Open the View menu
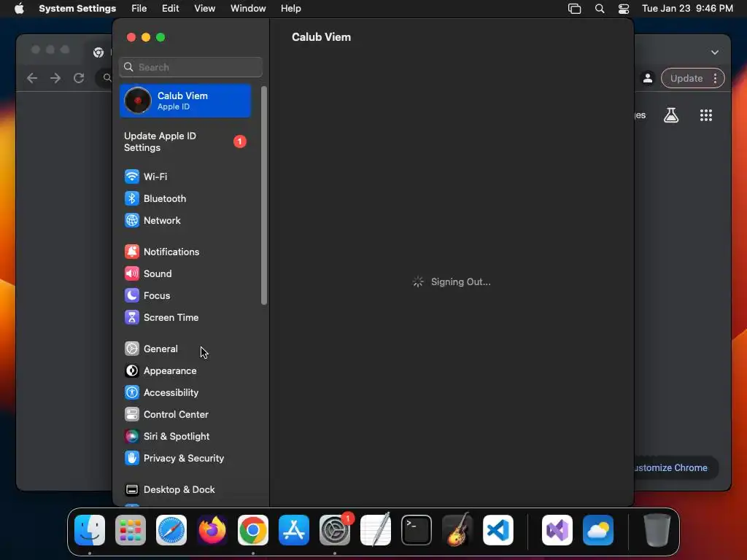747x560 pixels. (x=204, y=9)
